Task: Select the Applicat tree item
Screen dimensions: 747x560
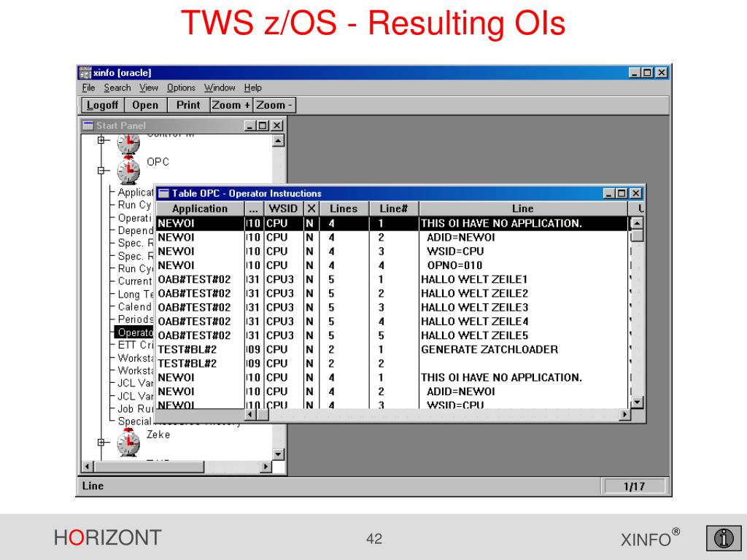Action: 135,192
